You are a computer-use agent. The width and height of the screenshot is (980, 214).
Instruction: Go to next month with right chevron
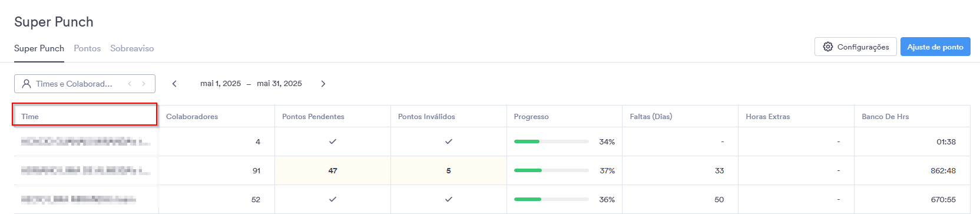coord(323,84)
